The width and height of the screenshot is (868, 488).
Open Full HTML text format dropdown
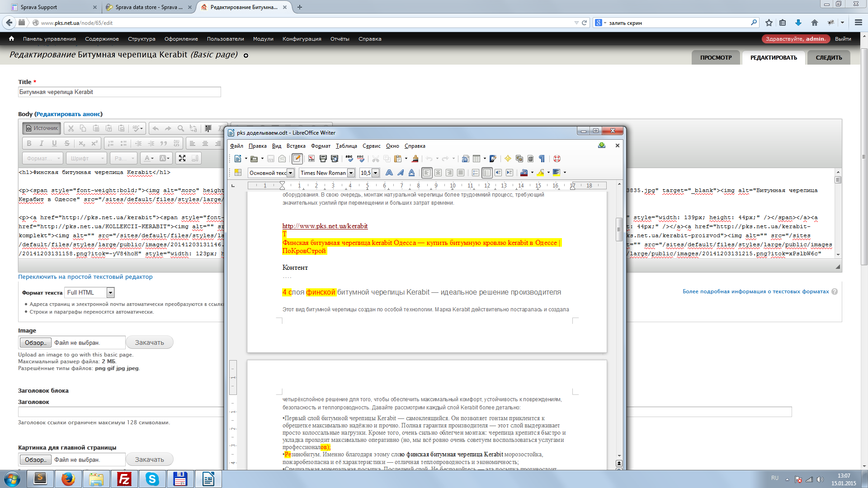coord(90,293)
